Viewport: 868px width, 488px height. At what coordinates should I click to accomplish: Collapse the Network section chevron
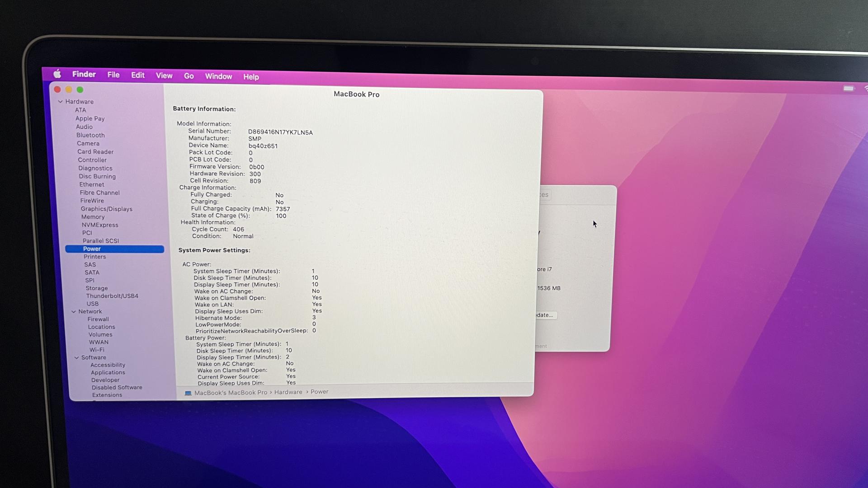pyautogui.click(x=74, y=312)
